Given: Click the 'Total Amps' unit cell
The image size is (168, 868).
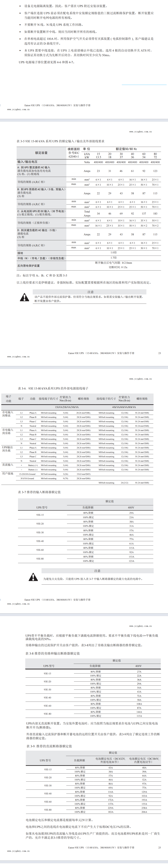Looking at the screenshot, I should click(x=87, y=214).
